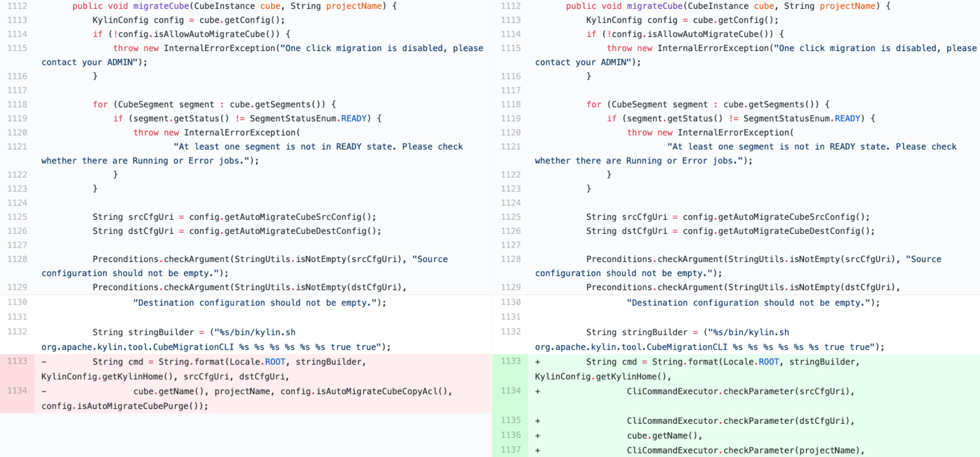Click line number 1133 in the left deleted pane
Viewport: 980px width, 457px height.
pyautogui.click(x=17, y=361)
